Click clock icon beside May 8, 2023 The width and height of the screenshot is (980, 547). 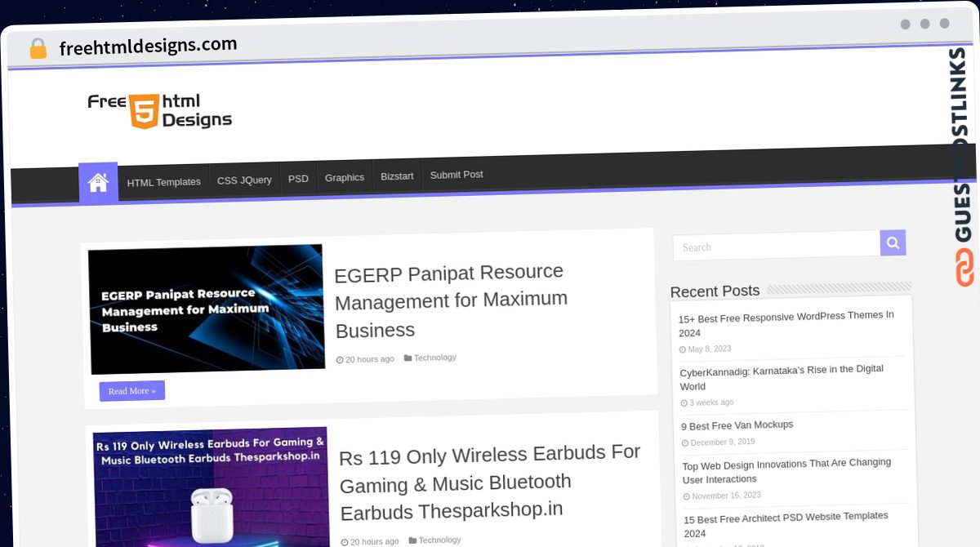tap(683, 349)
